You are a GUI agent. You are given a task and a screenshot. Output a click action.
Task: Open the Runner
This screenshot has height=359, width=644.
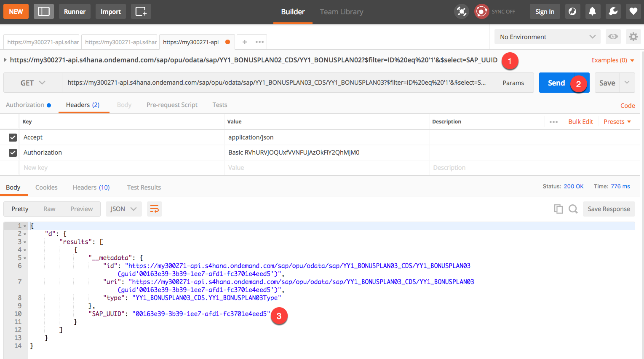click(75, 11)
